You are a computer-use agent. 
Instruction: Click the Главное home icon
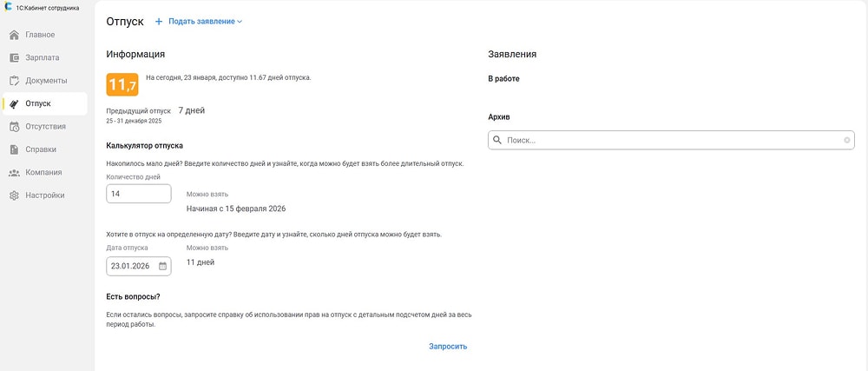pos(14,35)
